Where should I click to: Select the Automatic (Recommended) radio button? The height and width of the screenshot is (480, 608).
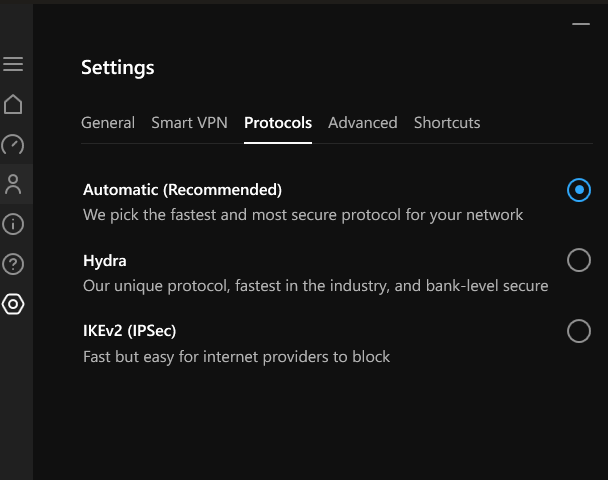pos(578,190)
